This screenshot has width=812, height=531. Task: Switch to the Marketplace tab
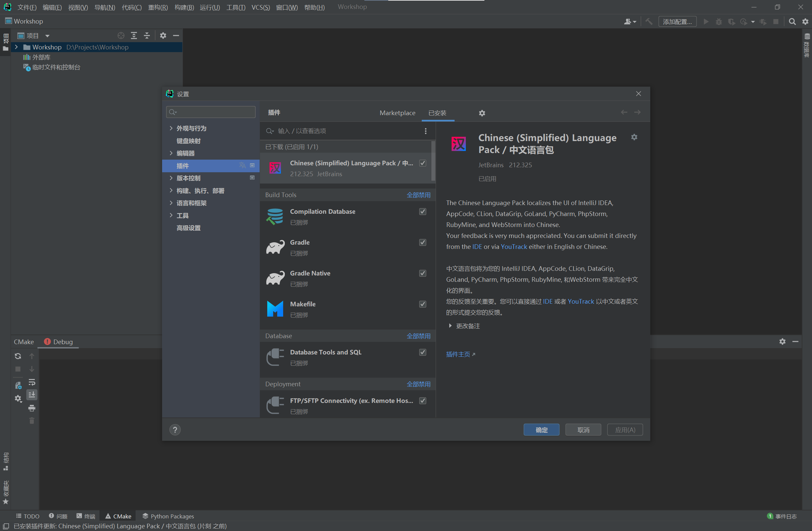pyautogui.click(x=397, y=113)
